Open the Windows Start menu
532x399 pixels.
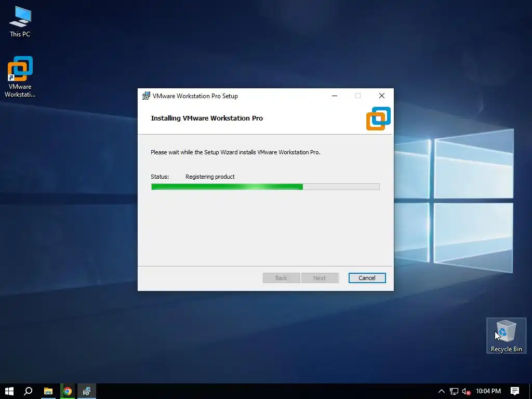pos(9,391)
